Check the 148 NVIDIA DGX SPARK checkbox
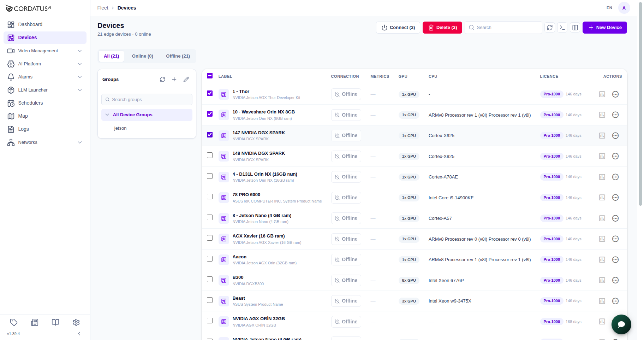 (x=210, y=155)
